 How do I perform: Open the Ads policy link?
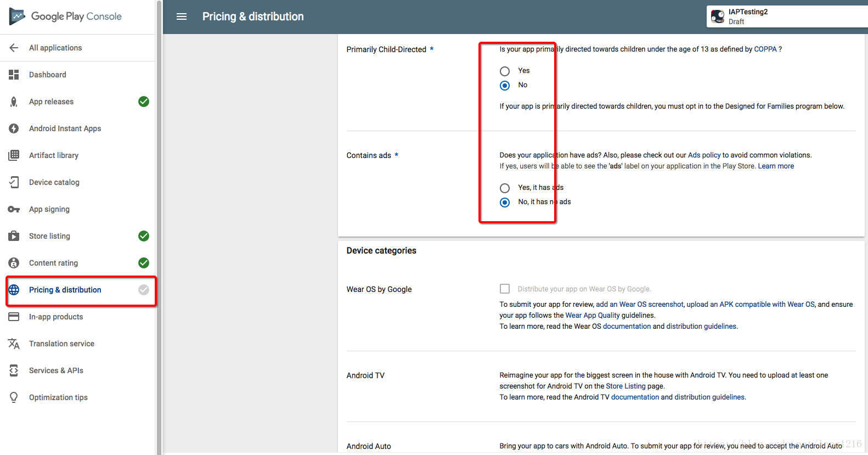coord(704,155)
